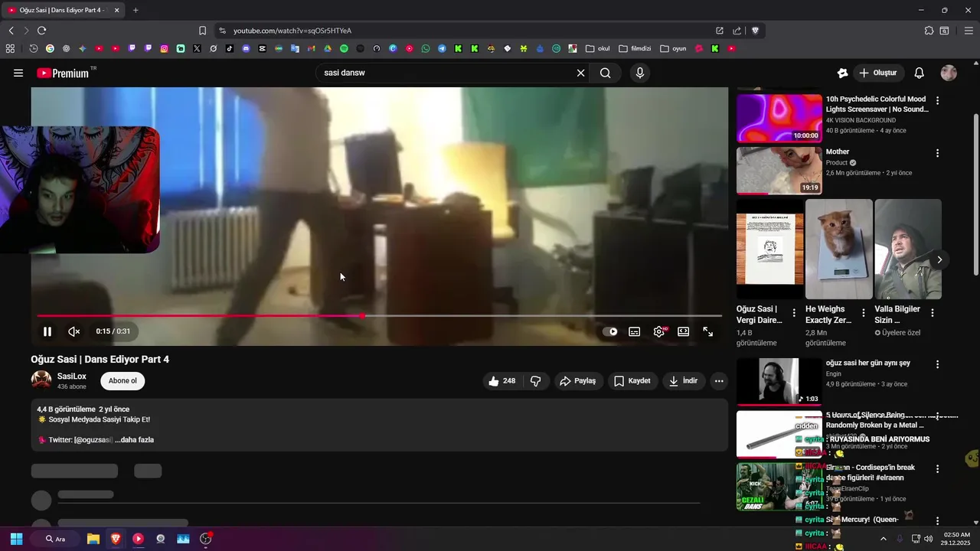Dislike this video

click(536, 381)
